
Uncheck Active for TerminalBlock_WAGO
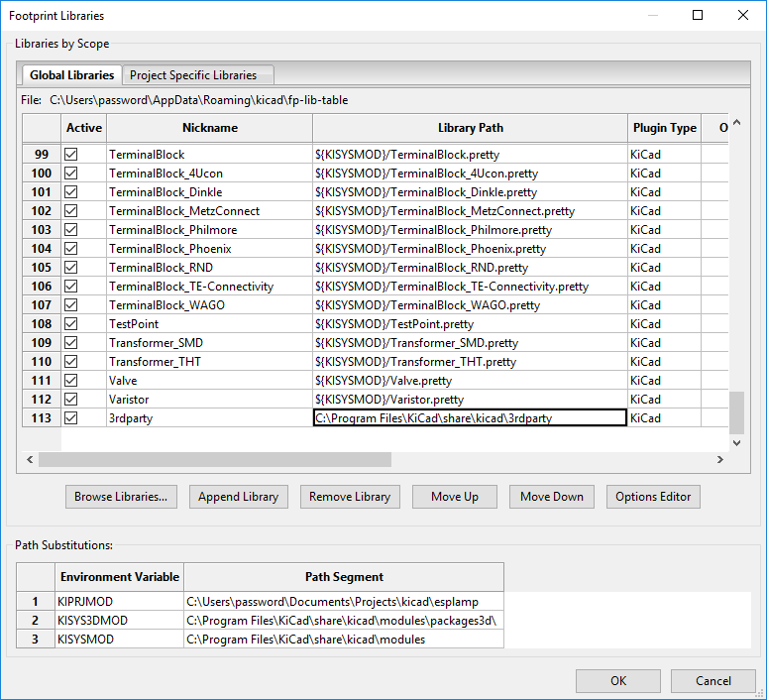[71, 305]
